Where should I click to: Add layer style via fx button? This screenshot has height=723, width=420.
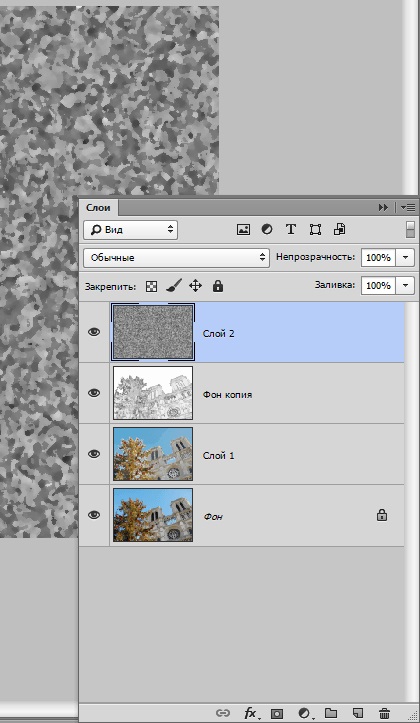coord(250,713)
